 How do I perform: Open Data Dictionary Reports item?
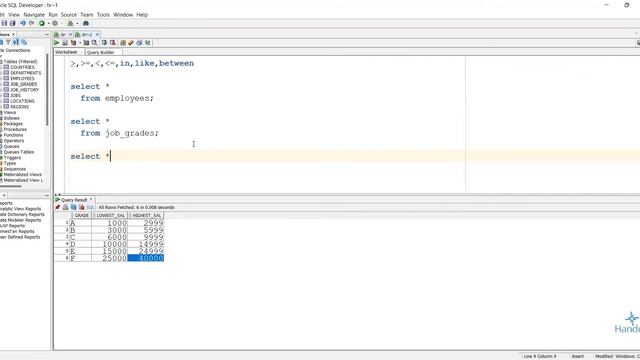click(x=22, y=214)
